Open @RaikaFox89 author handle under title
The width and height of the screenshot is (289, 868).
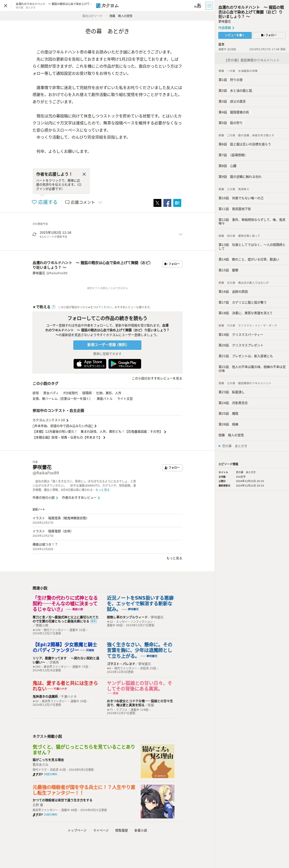[x=56, y=273]
